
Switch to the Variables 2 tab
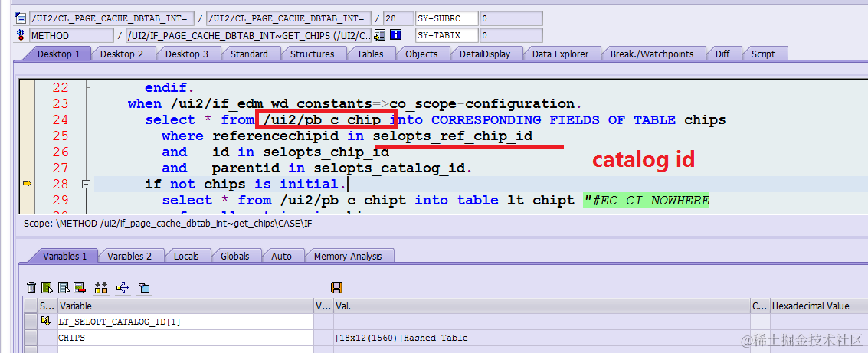[129, 257]
